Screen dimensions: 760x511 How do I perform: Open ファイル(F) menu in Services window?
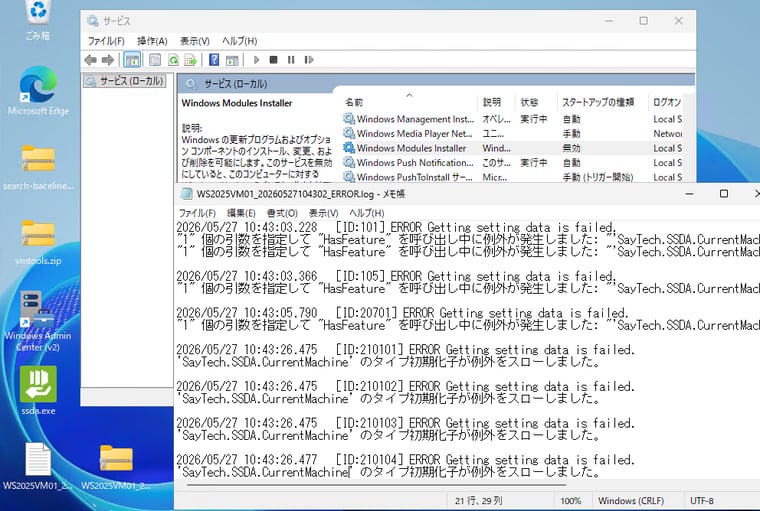[x=106, y=41]
